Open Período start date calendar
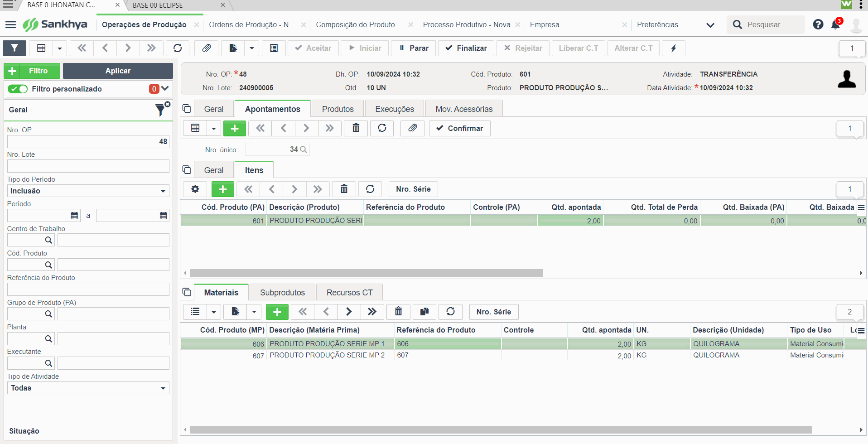 tap(75, 216)
